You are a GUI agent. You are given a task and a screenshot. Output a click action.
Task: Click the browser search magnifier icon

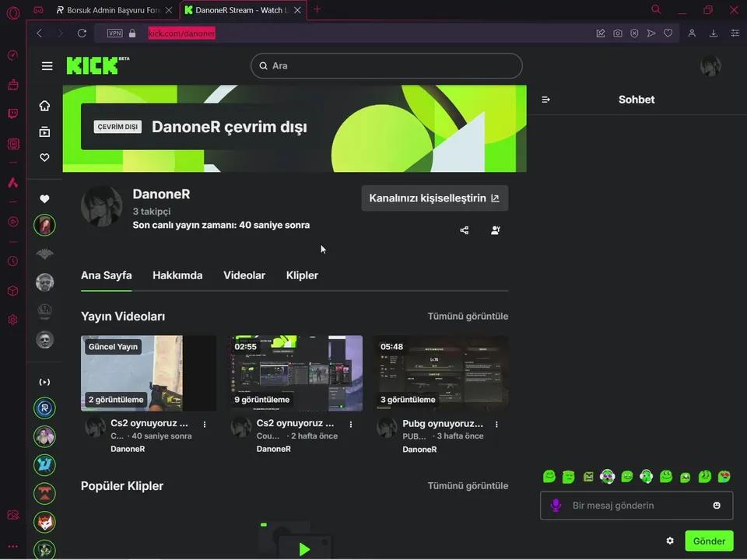656,9
